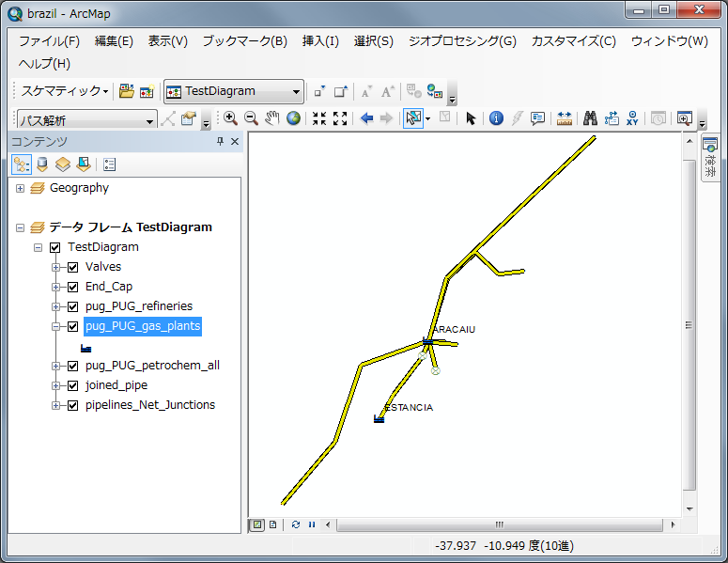Activate the Identify tool
The height and width of the screenshot is (563, 728).
496,118
